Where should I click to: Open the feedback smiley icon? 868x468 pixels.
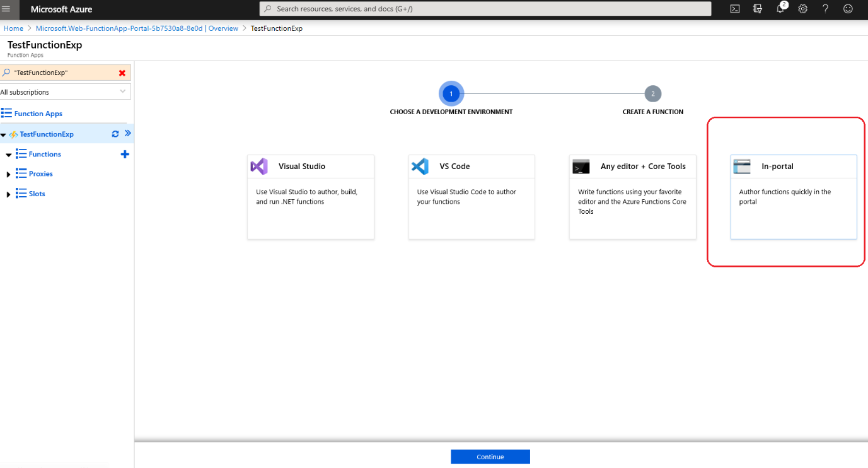tap(848, 9)
